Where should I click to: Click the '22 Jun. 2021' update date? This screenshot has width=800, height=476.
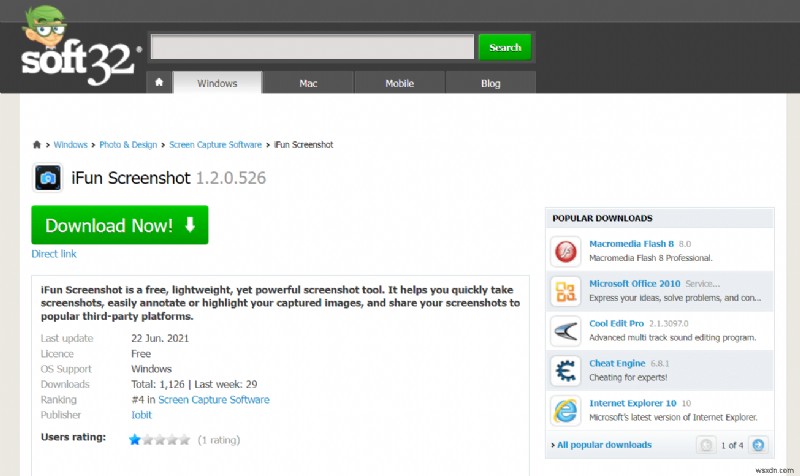160,338
